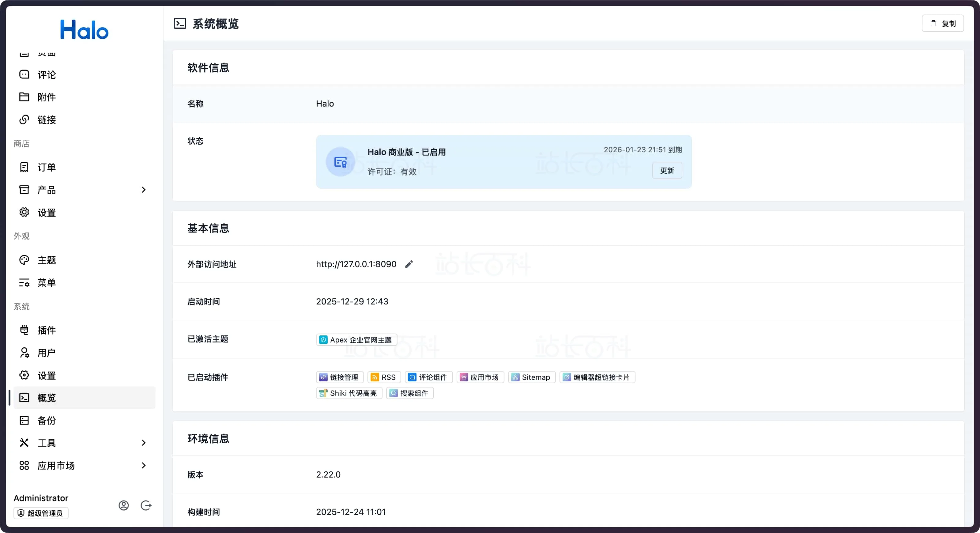
Task: Open the 插件 (plugins) sidebar icon
Action: click(24, 330)
